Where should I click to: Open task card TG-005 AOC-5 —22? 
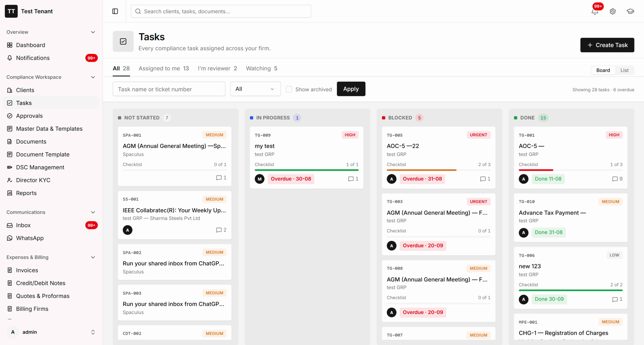click(438, 158)
